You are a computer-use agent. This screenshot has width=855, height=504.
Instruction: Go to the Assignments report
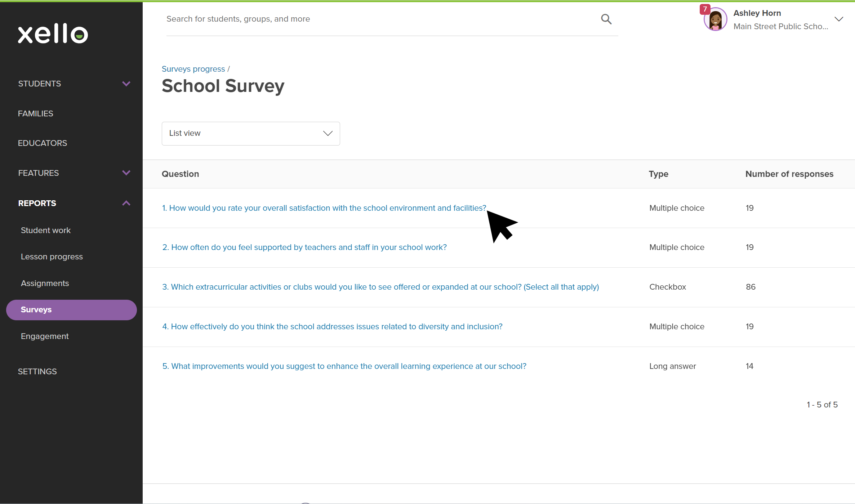45,283
